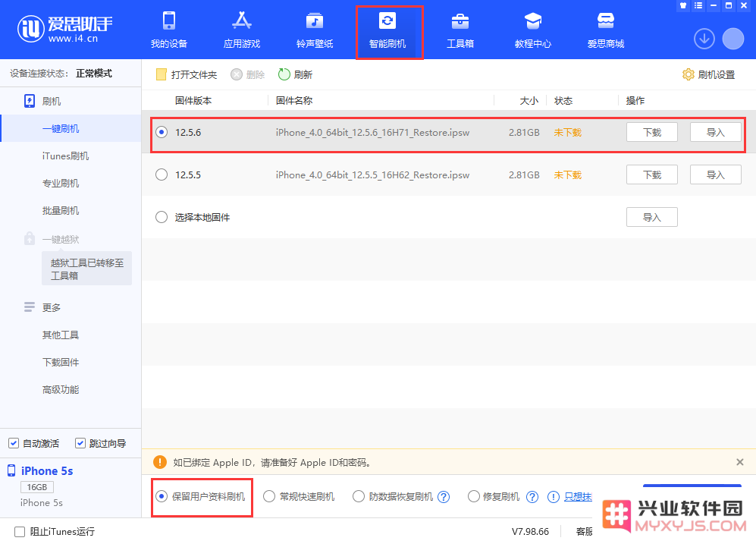Click the 刷机 section flash icon

pyautogui.click(x=30, y=101)
